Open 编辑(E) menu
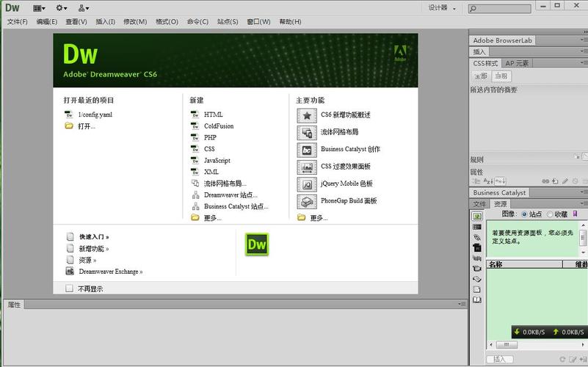588x367 pixels. pyautogui.click(x=47, y=22)
